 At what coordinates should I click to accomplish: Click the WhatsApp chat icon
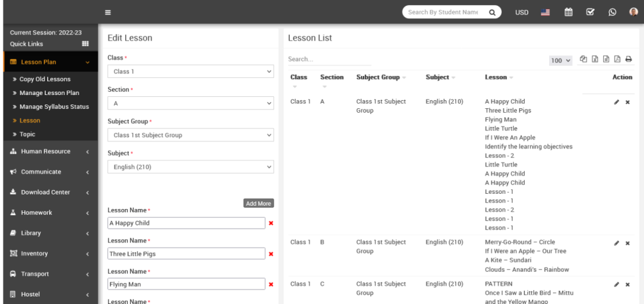pos(612,12)
